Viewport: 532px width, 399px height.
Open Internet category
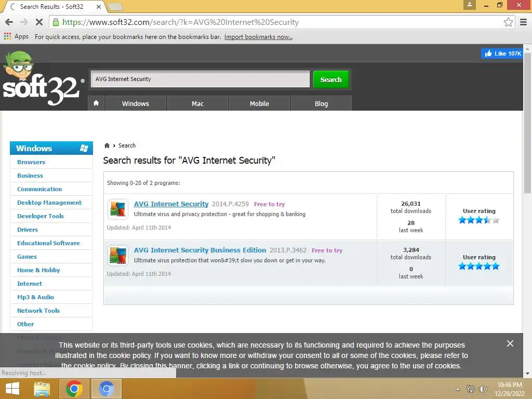pyautogui.click(x=30, y=284)
